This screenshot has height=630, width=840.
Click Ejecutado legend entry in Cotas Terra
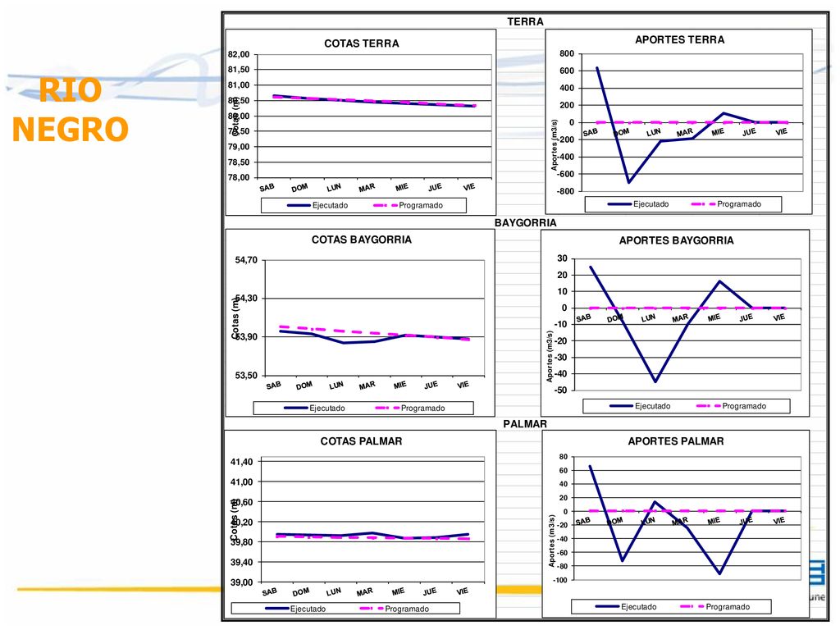317,205
